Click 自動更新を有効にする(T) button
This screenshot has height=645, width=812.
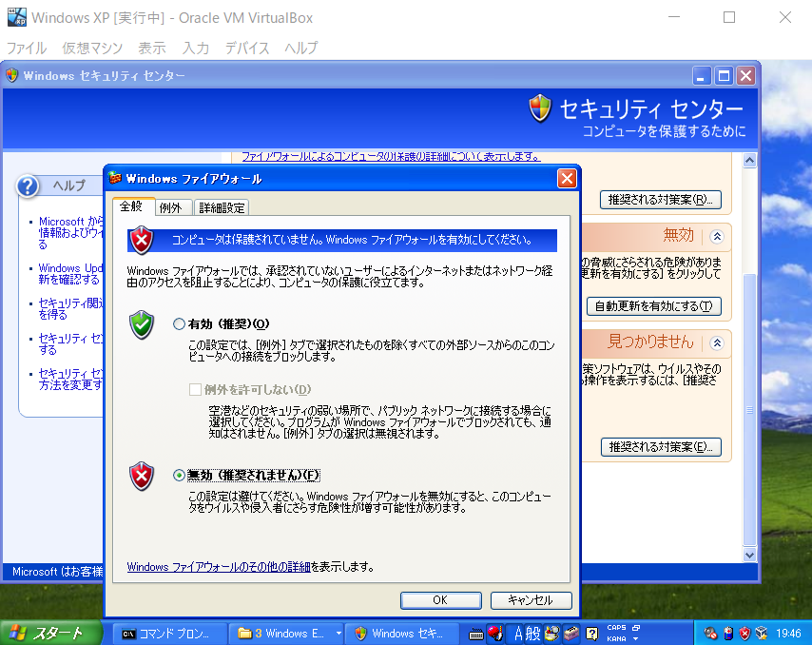[x=654, y=306]
